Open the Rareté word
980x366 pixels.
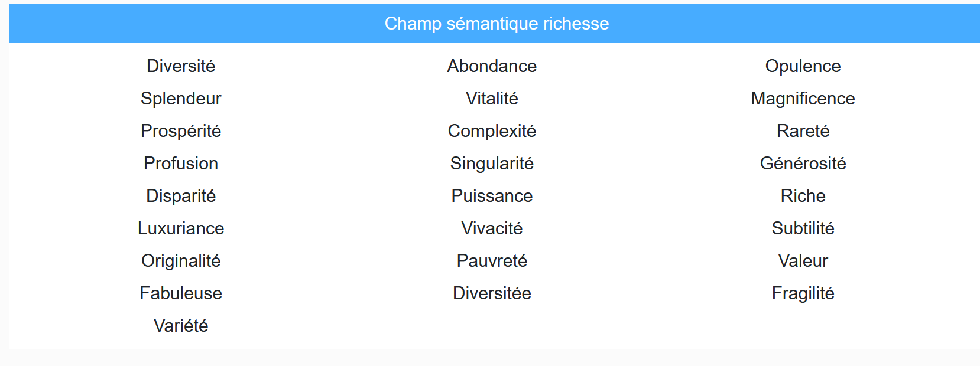point(803,131)
